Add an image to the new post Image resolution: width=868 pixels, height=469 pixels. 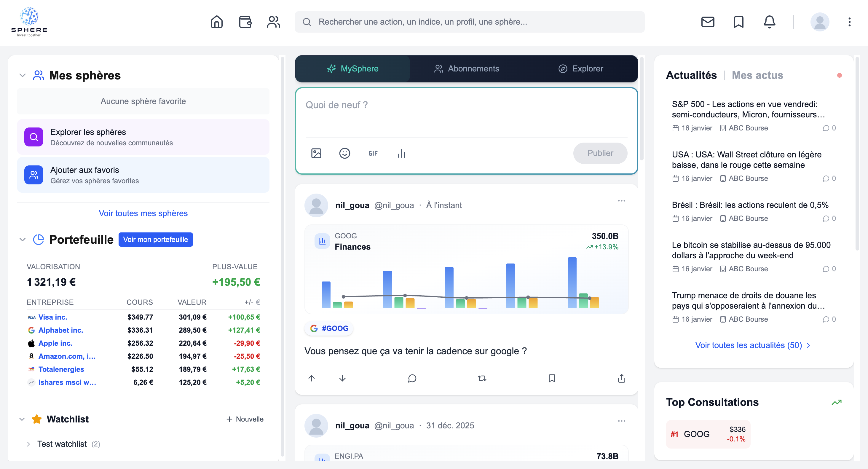(316, 153)
